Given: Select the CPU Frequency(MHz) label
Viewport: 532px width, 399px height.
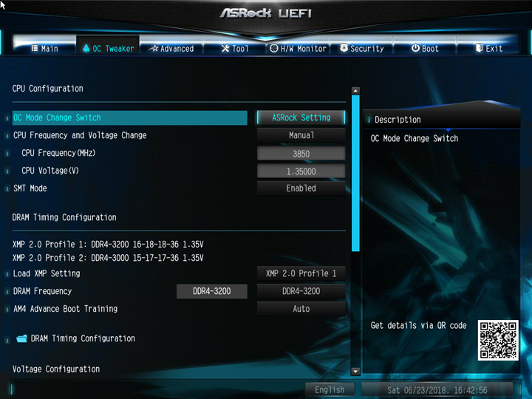Looking at the screenshot, I should [58, 153].
